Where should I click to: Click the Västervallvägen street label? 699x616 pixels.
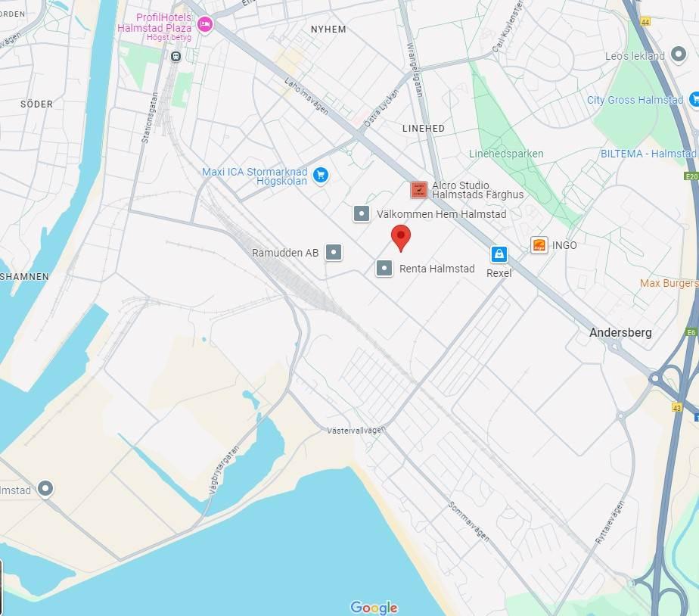pyautogui.click(x=356, y=431)
